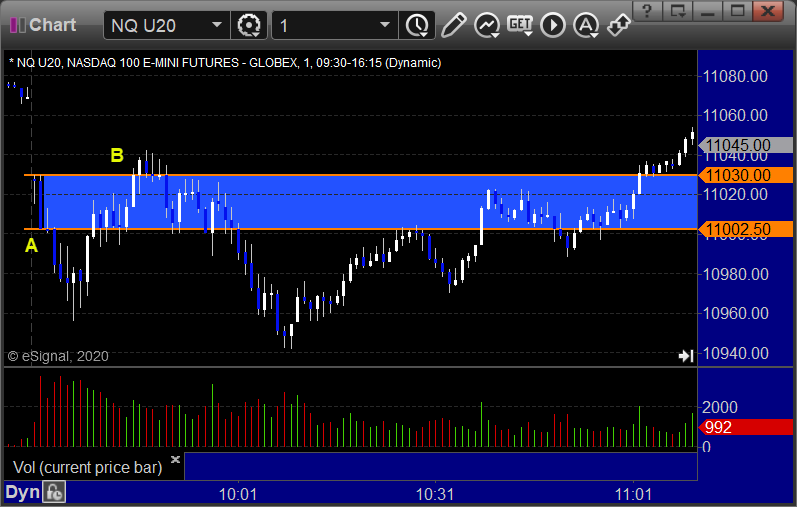Click the symbol link arrows icon

click(619, 25)
